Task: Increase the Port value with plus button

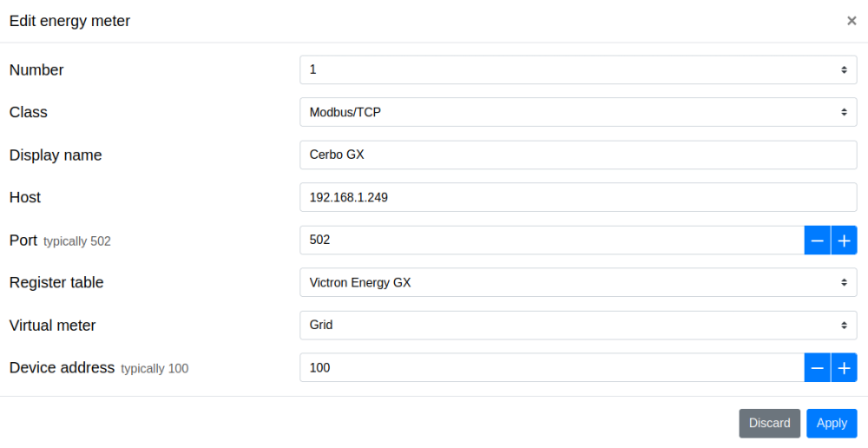Action: [844, 240]
